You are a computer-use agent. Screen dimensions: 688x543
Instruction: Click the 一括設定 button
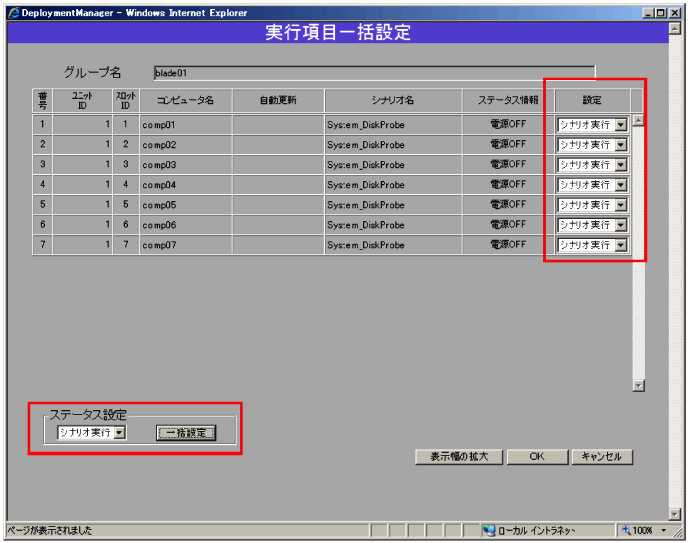(x=186, y=433)
